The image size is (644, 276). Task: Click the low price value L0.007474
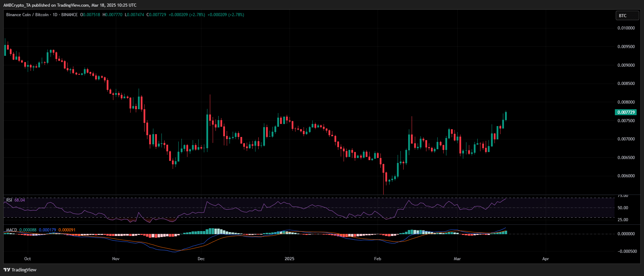click(134, 15)
